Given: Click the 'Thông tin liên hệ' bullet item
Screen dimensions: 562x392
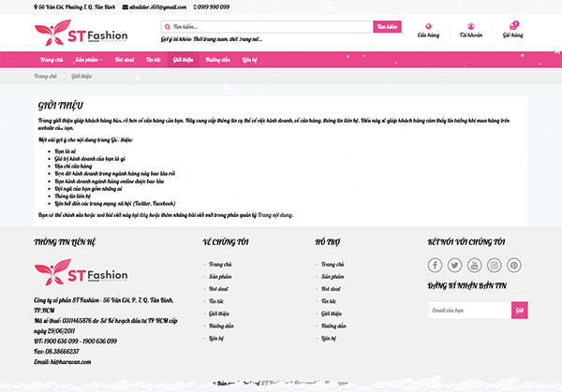Looking at the screenshot, I should point(72,196).
